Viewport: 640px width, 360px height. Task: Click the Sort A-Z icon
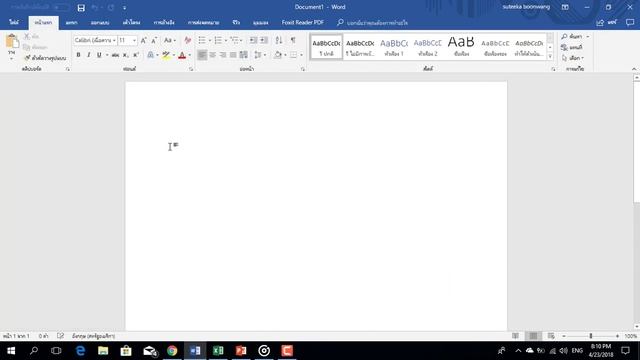pos(279,40)
